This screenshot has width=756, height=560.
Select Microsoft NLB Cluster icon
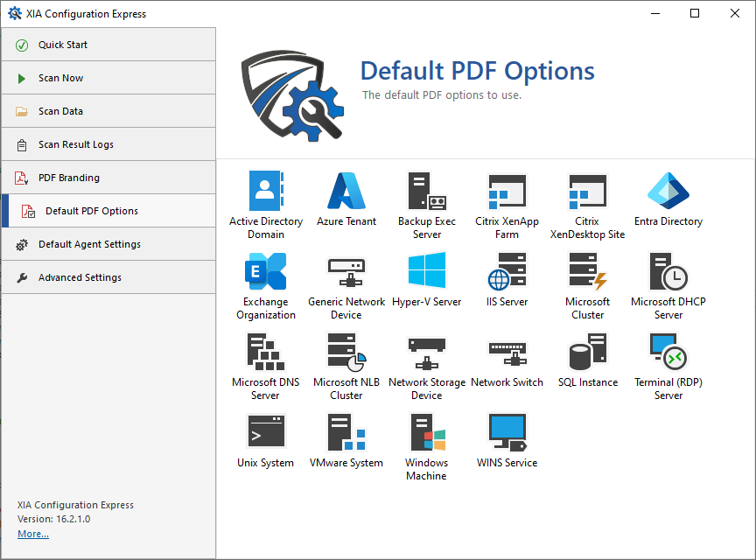(x=346, y=352)
